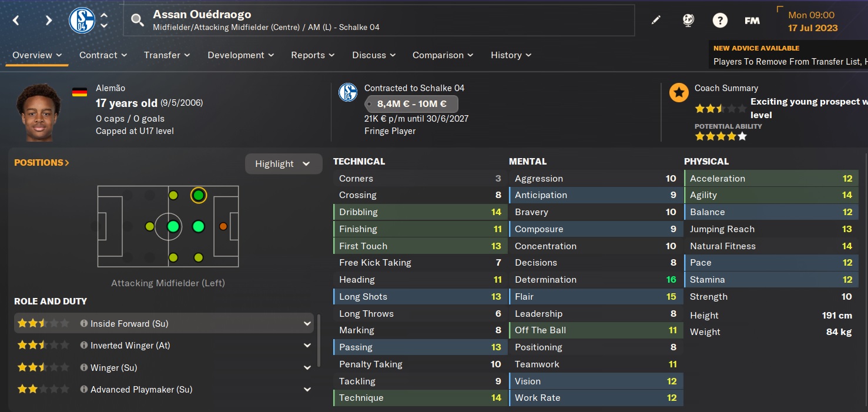This screenshot has width=868, height=412.
Task: Open the help question mark icon
Action: tap(720, 21)
